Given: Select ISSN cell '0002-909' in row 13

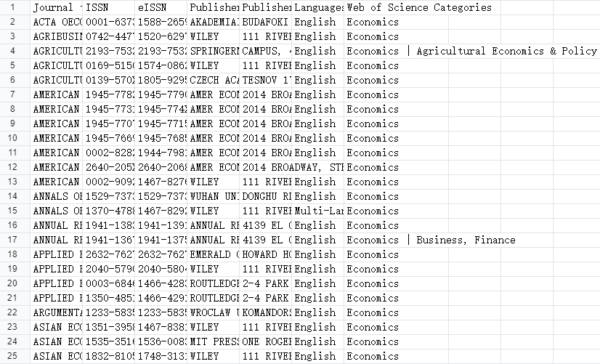Looking at the screenshot, I should 109,182.
